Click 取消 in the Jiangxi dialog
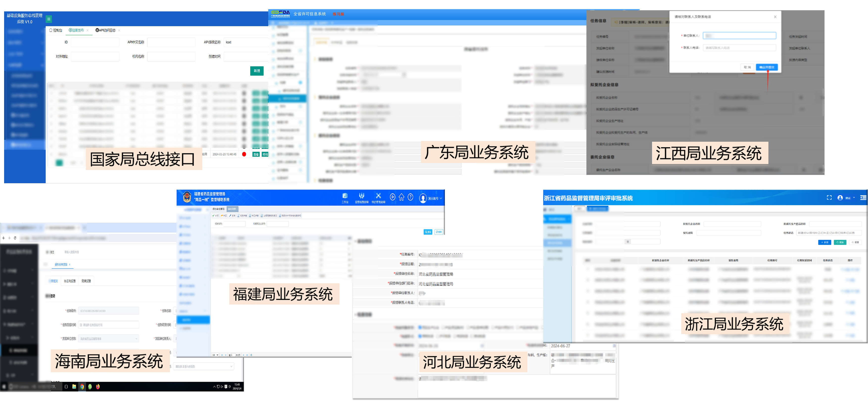The width and height of the screenshot is (868, 401). pos(747,67)
